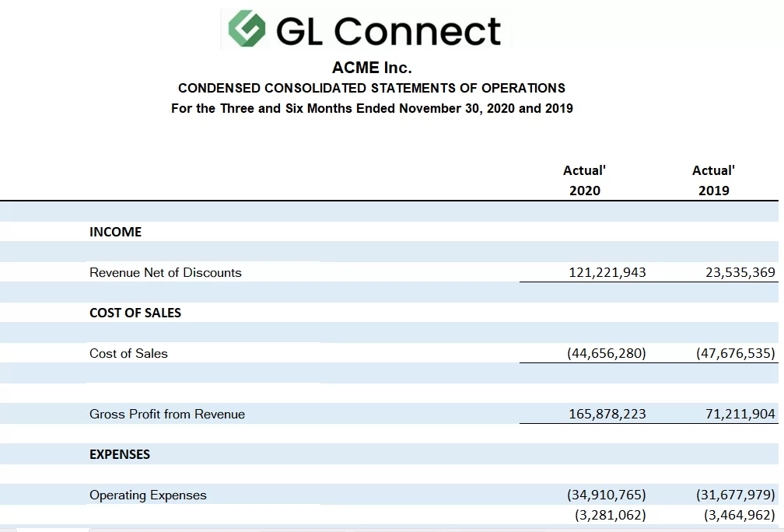This screenshot has width=784, height=532.
Task: Click the Condensed Consolidated Statements of Operations heading
Action: pos(371,88)
